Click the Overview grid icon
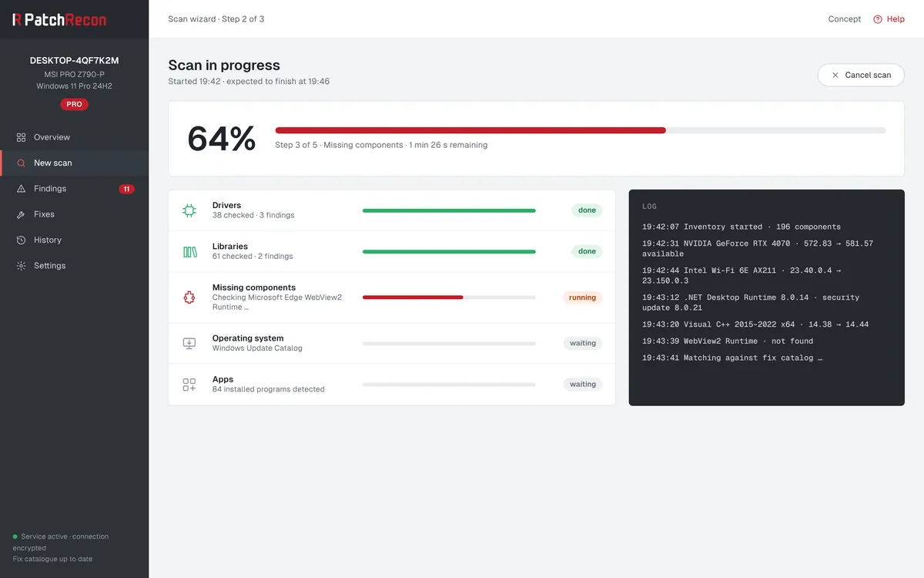Screen dimensions: 924x578 pos(21,137)
